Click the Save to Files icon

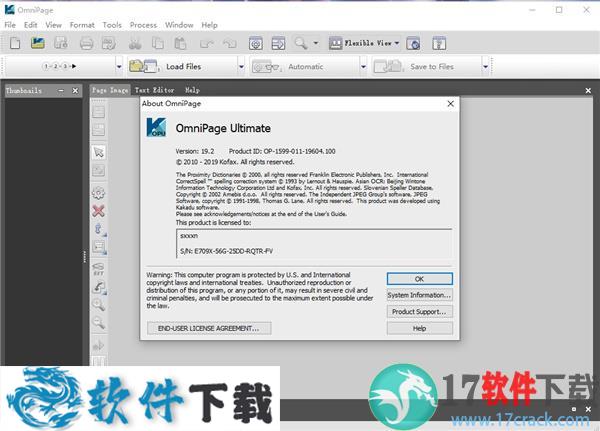(x=388, y=66)
